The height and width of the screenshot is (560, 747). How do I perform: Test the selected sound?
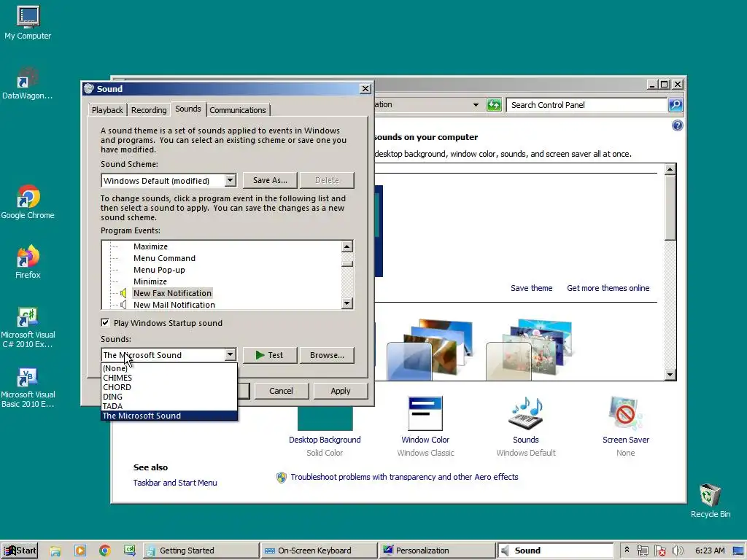tap(270, 355)
